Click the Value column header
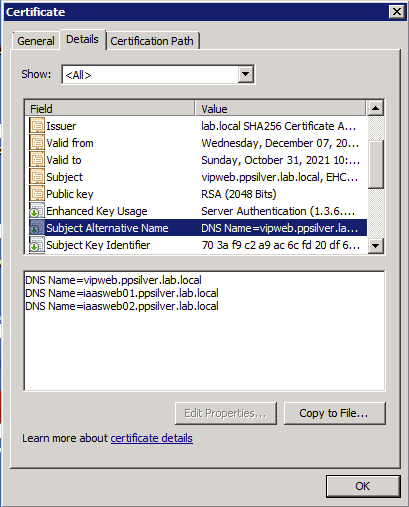Image resolution: width=409 pixels, height=507 pixels. click(280, 109)
